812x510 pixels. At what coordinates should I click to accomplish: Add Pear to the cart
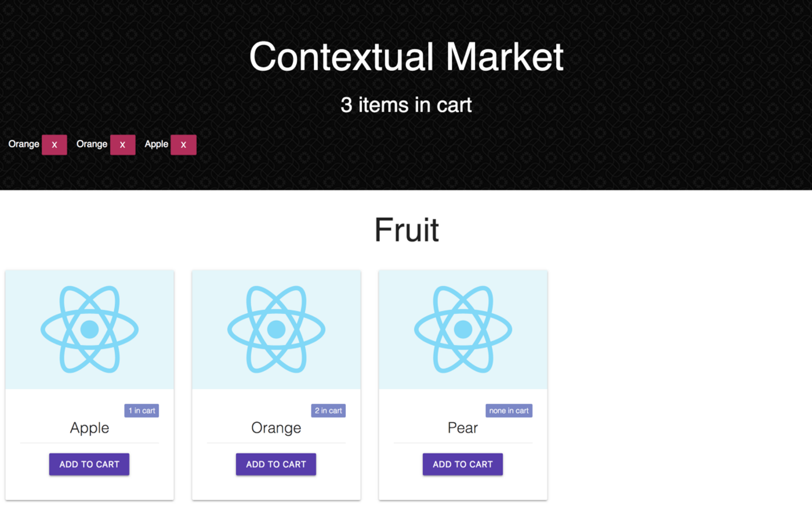tap(463, 464)
